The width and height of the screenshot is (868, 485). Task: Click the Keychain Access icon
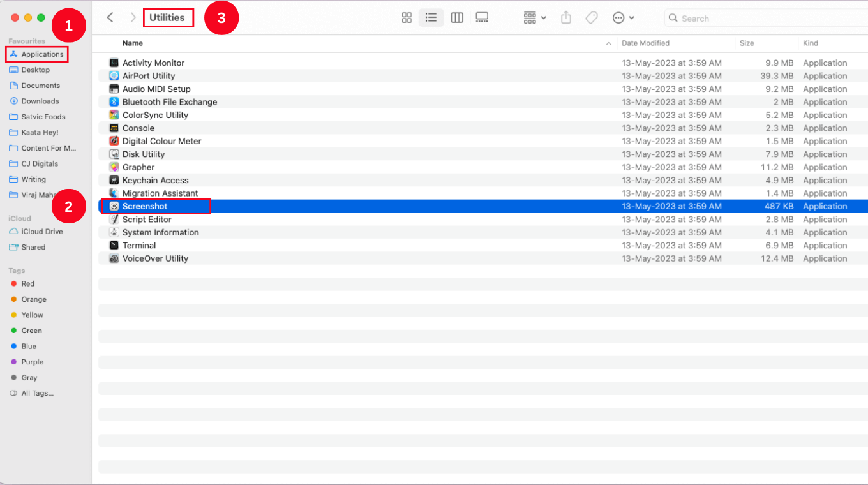(114, 180)
